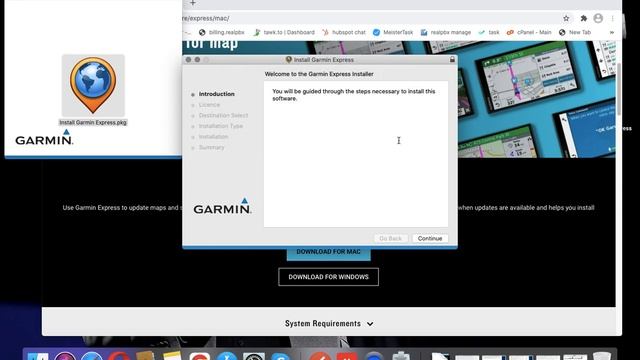Open the tawk.to Dashboard bookmark

[284, 32]
